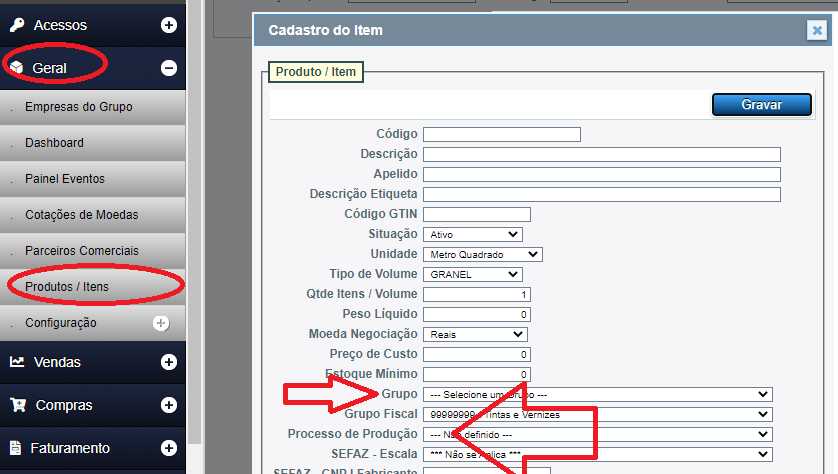The height and width of the screenshot is (474, 838).
Task: Open the Situação dropdown
Action: click(x=472, y=234)
